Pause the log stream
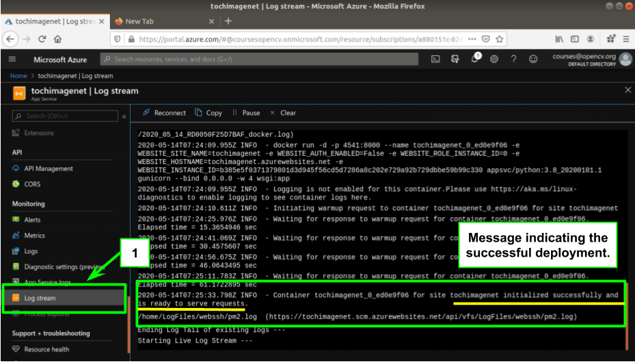The height and width of the screenshot is (364, 635). click(246, 113)
